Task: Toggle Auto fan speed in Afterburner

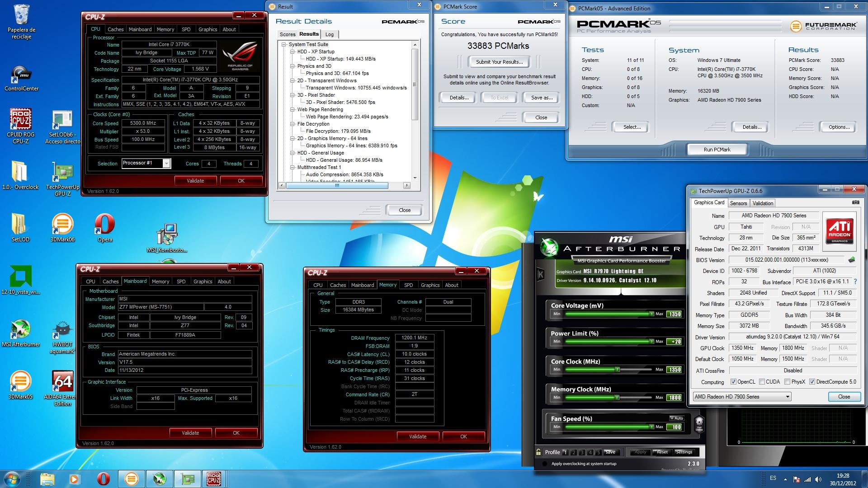Action: pyautogui.click(x=676, y=418)
